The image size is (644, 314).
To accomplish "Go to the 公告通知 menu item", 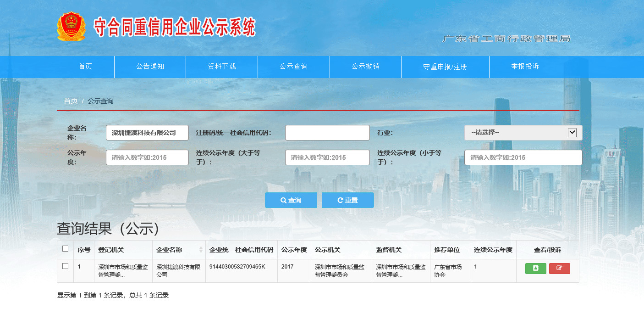I will click(x=150, y=67).
